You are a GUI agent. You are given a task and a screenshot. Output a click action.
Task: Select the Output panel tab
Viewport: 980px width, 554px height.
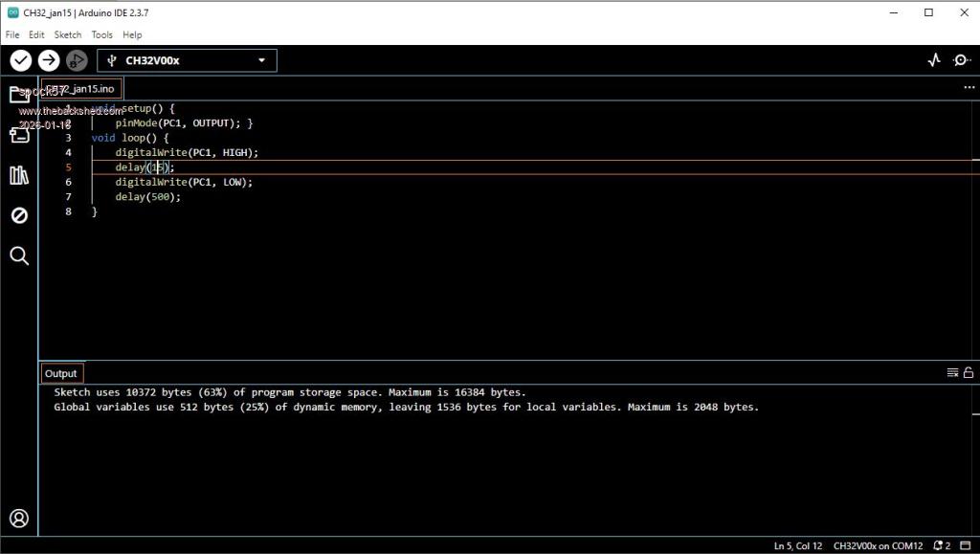pos(61,373)
